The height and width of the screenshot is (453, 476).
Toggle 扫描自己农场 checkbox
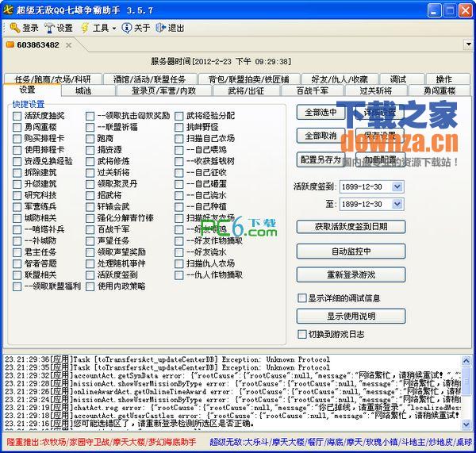(179, 139)
